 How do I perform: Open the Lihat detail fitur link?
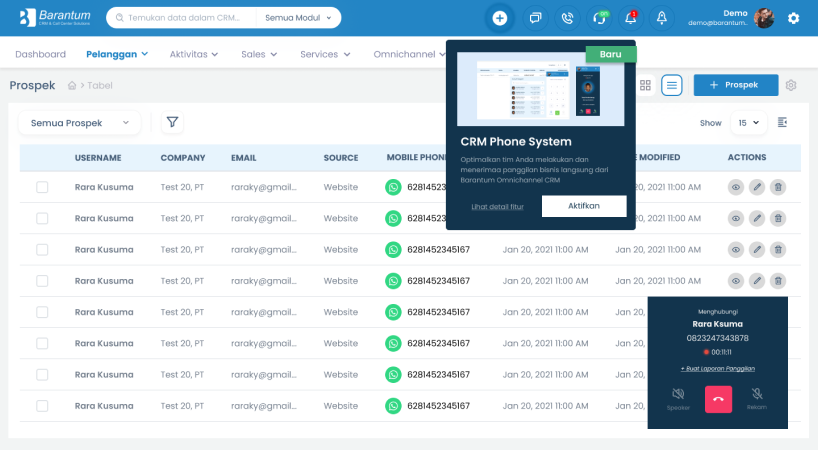click(x=497, y=206)
